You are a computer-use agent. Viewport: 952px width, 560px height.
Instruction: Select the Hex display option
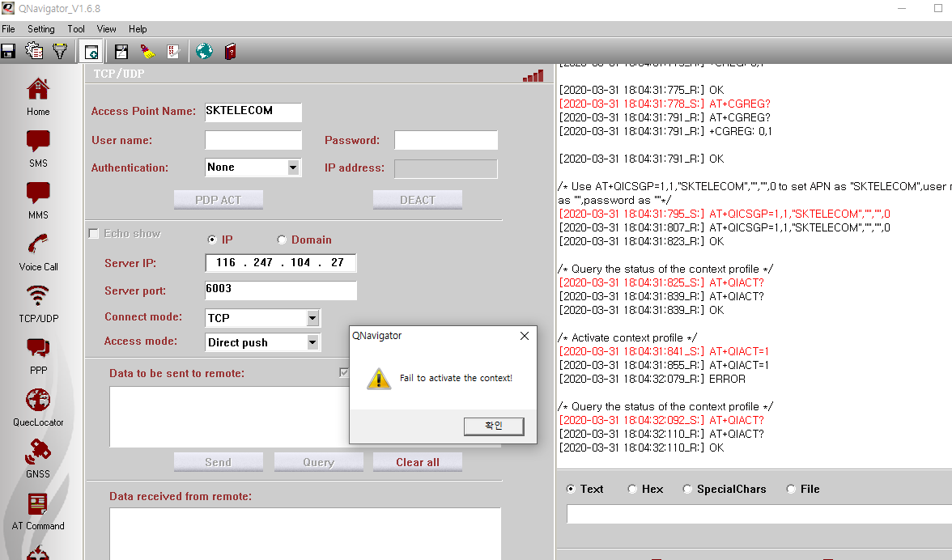pyautogui.click(x=632, y=489)
